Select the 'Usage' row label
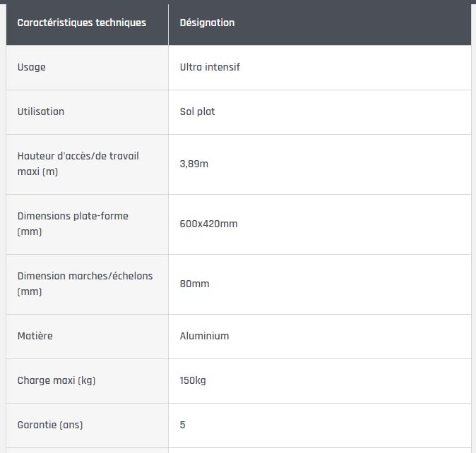The image size is (476, 453). [31, 67]
